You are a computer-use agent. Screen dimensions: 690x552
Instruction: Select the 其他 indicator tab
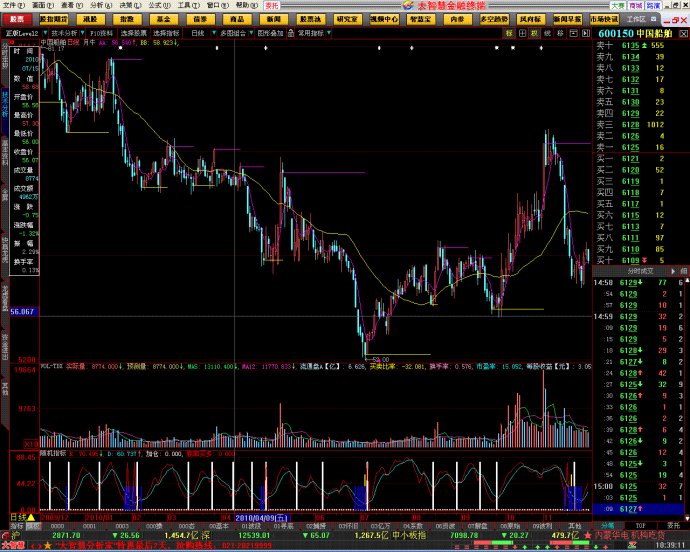(x=575, y=526)
